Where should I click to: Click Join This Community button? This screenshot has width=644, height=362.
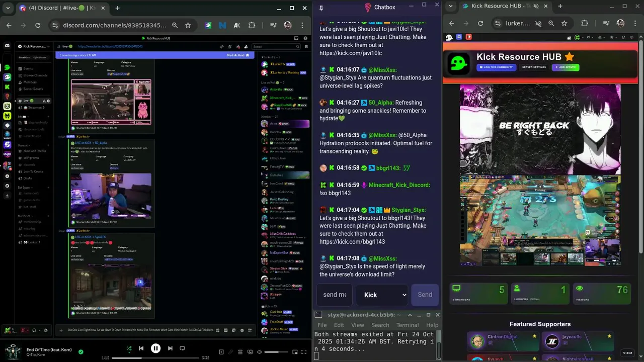coord(496,67)
